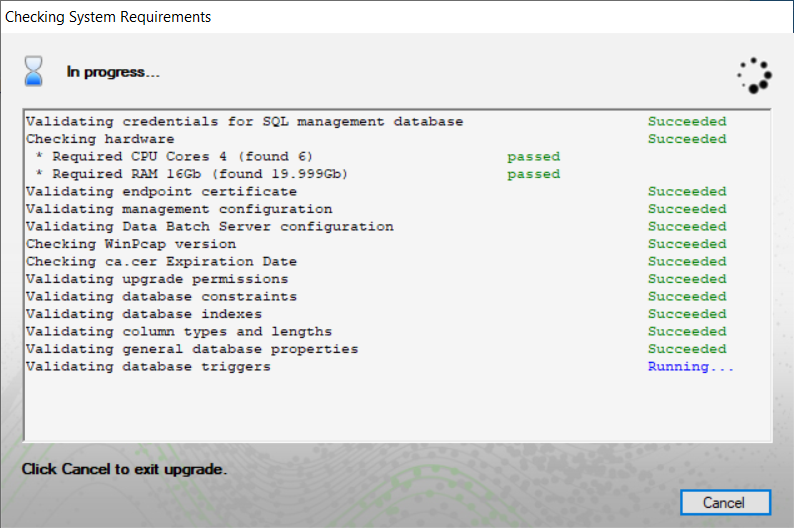The height and width of the screenshot is (528, 794).
Task: Click the loading spinner icon
Action: click(754, 75)
